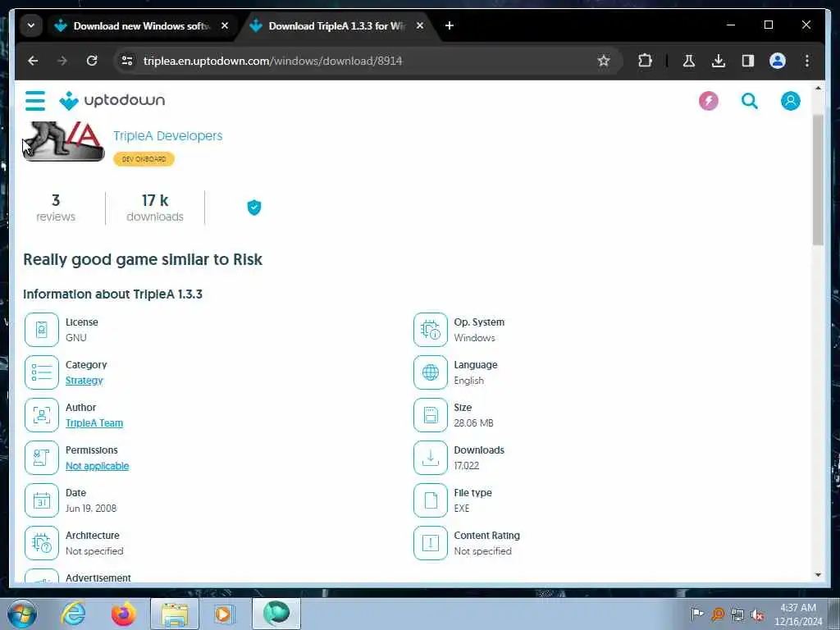The image size is (840, 630).
Task: Click the Architecture chip icon
Action: (42, 543)
